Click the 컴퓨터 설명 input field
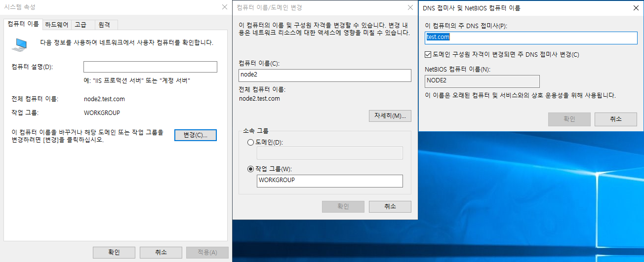644x262 pixels. click(150, 67)
